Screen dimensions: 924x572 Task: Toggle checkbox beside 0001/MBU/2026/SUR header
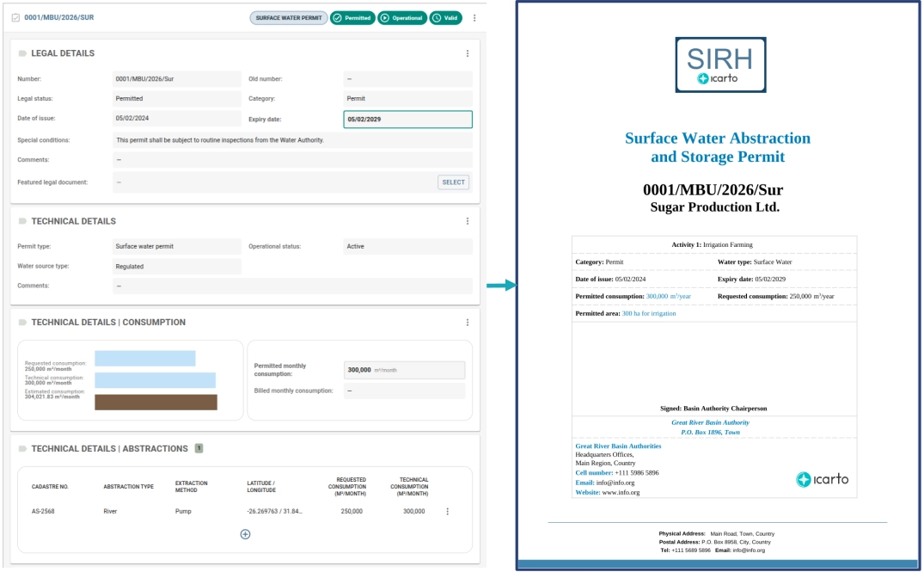pyautogui.click(x=16, y=18)
